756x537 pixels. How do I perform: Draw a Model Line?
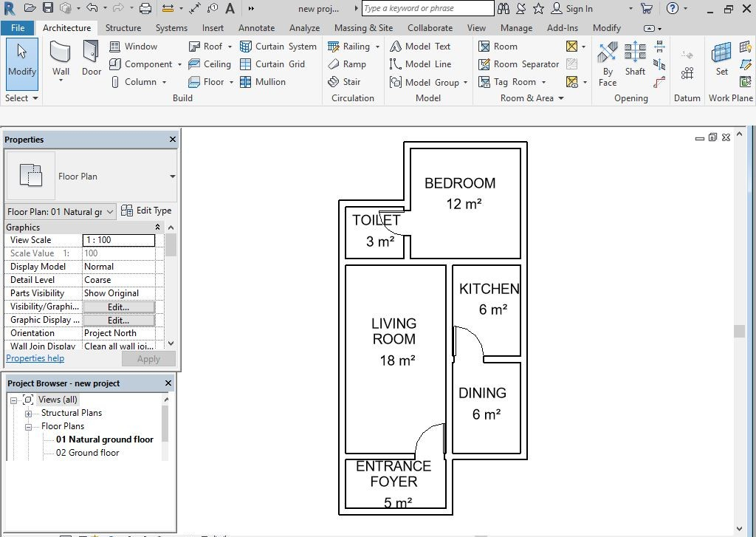click(420, 64)
